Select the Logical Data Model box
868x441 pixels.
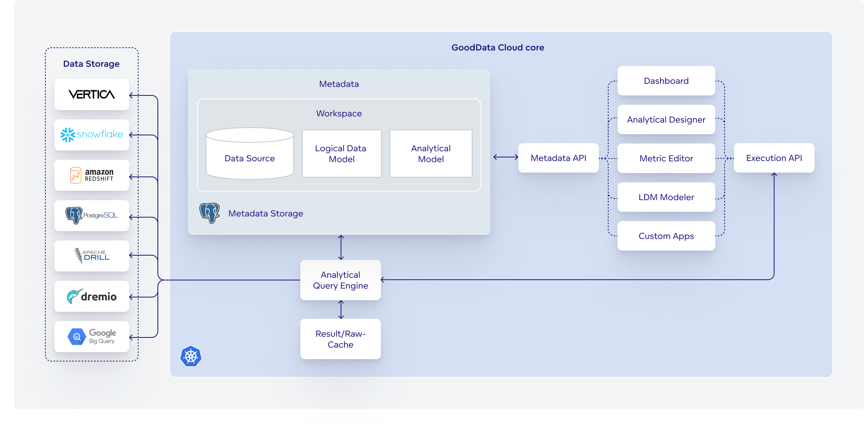pos(342,154)
